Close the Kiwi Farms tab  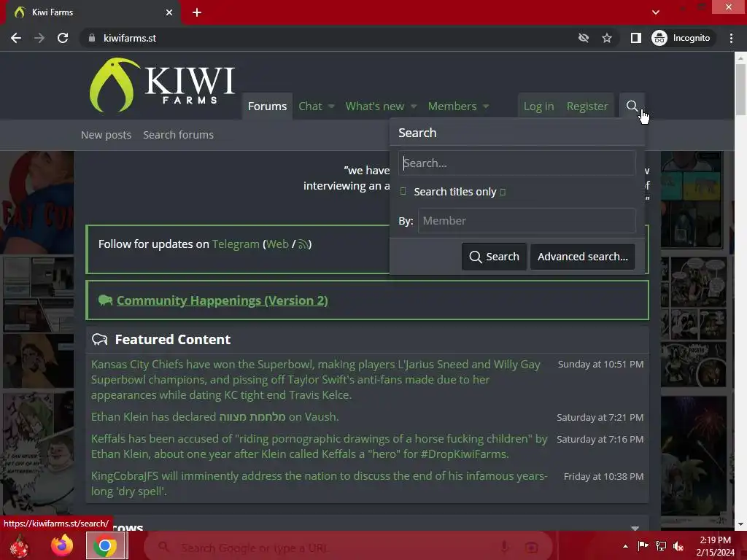click(x=169, y=12)
